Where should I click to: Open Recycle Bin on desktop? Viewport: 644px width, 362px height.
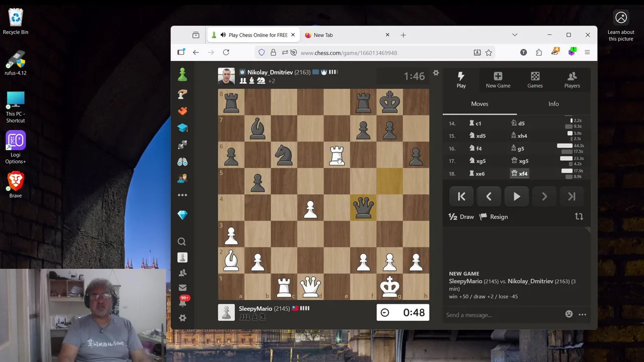pyautogui.click(x=16, y=21)
